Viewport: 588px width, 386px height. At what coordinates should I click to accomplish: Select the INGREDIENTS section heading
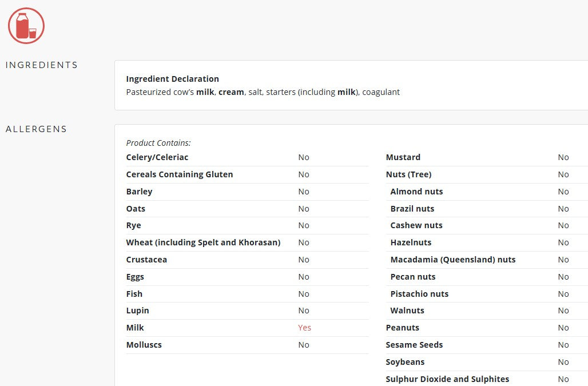(x=42, y=65)
